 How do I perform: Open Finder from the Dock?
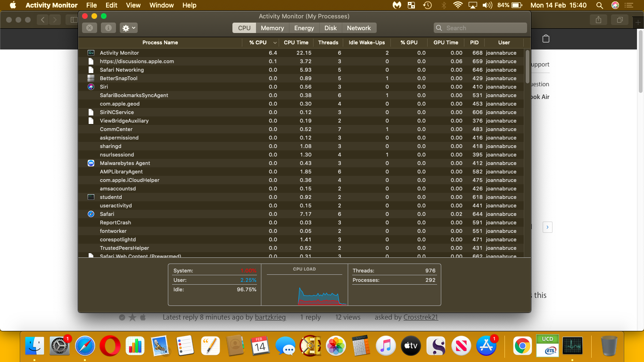(34, 346)
